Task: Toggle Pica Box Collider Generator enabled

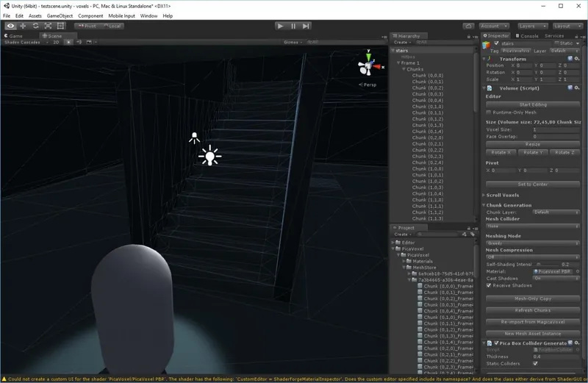Action: 497,343
